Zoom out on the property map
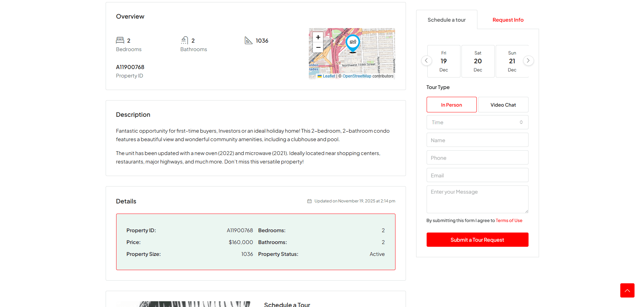 (x=318, y=47)
